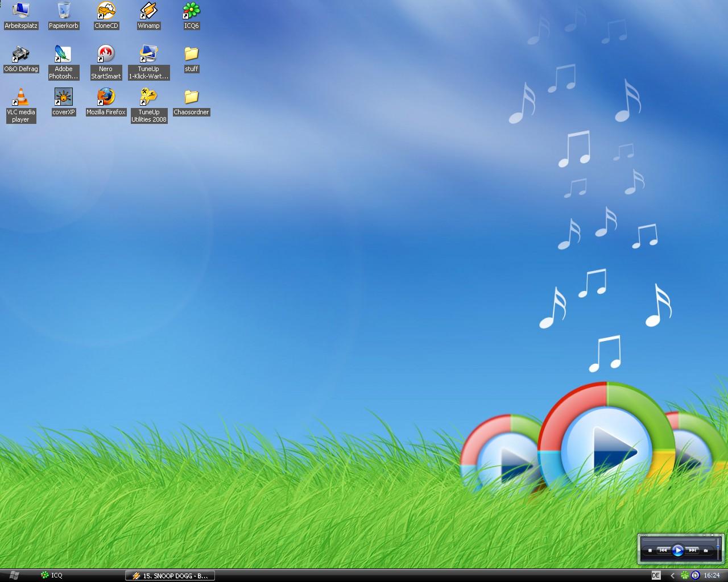Select the TuneUp 1-Klick-Wartung shortcut
Viewport: 728px width, 582px height.
click(148, 63)
